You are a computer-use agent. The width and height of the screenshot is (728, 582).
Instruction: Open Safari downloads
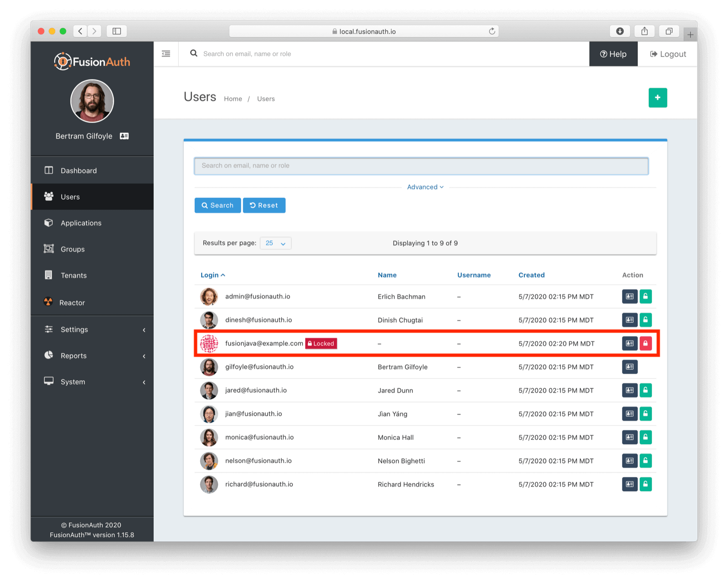[x=620, y=31]
